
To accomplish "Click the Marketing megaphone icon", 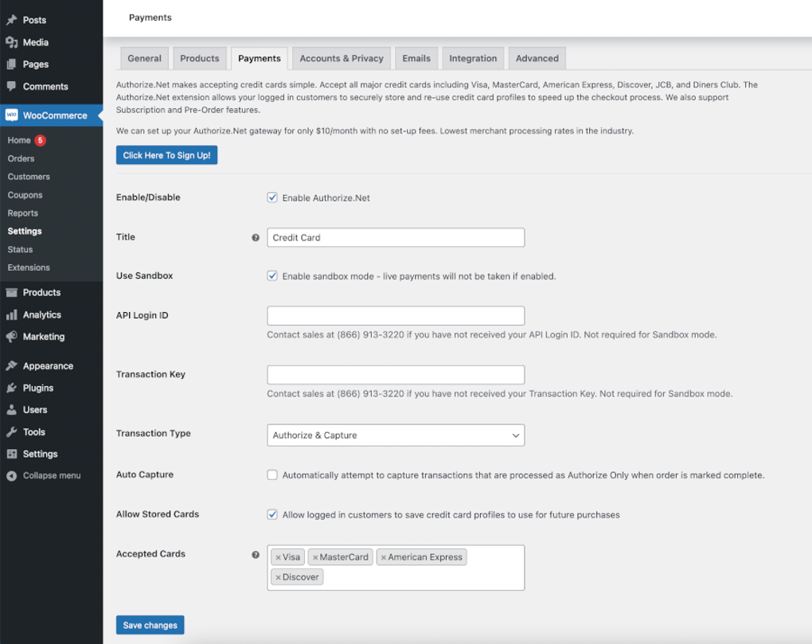I will click(x=12, y=337).
